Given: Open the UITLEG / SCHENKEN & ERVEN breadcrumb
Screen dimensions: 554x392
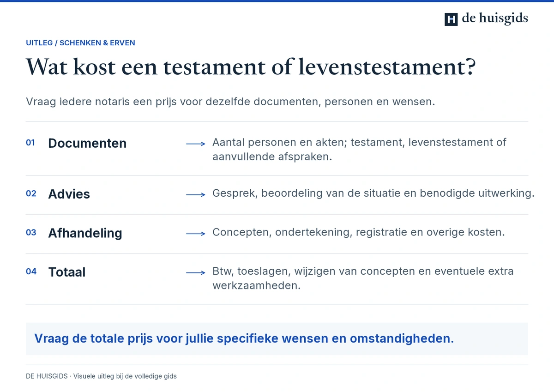Looking at the screenshot, I should [80, 43].
